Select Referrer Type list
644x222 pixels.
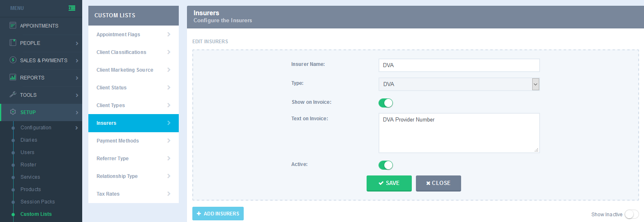coord(134,159)
